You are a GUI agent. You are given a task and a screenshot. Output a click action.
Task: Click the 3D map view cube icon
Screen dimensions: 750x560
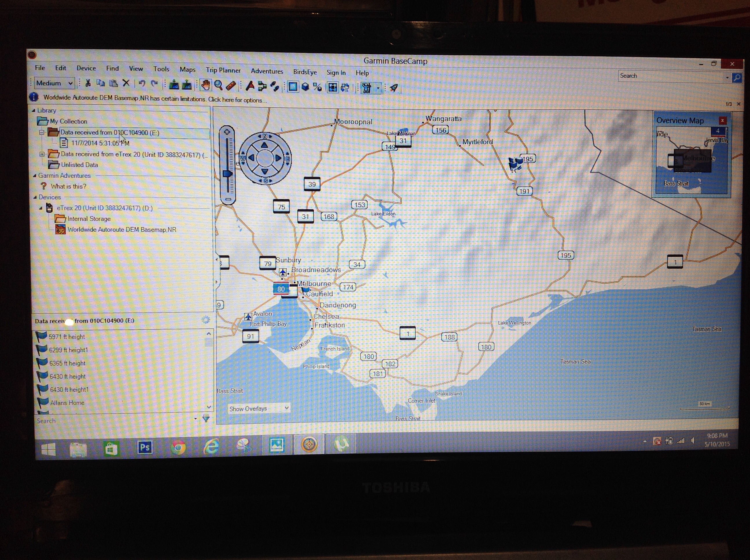point(305,87)
